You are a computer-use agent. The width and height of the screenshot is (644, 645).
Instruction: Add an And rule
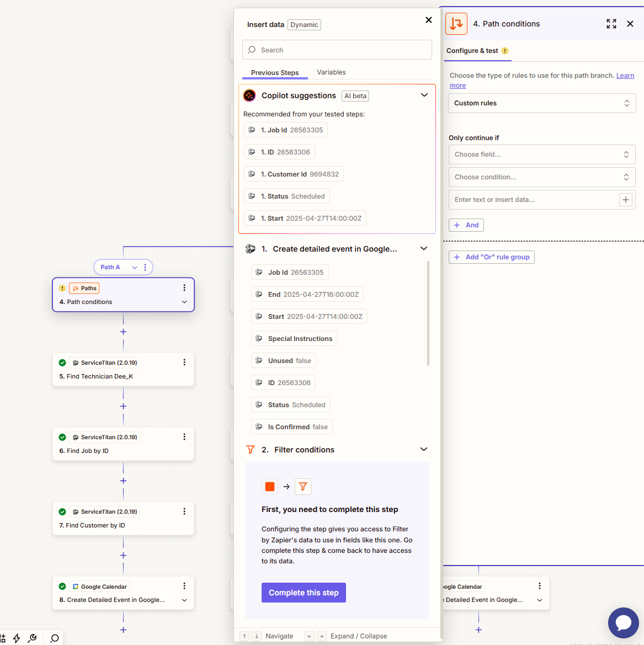(x=466, y=225)
